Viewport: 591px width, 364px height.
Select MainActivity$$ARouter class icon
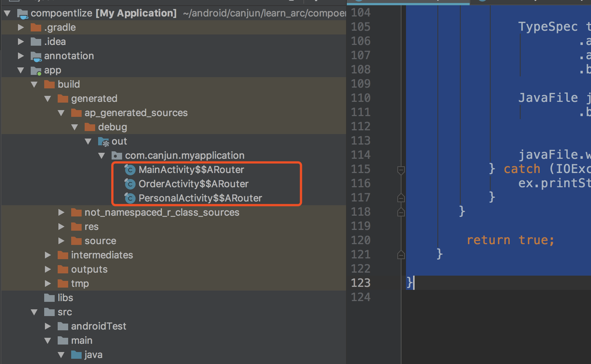pos(130,170)
